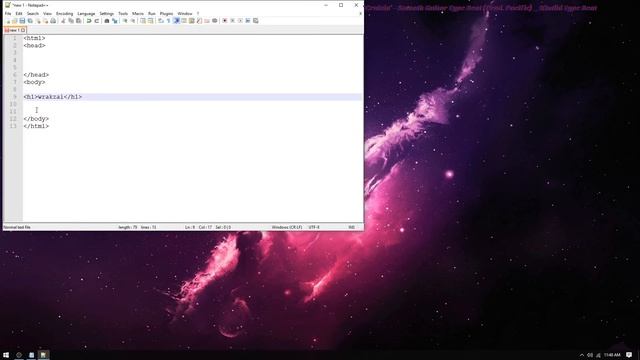Viewport: 640px width, 360px height.
Task: Open the Function List toolbar icon
Action: 199,21
